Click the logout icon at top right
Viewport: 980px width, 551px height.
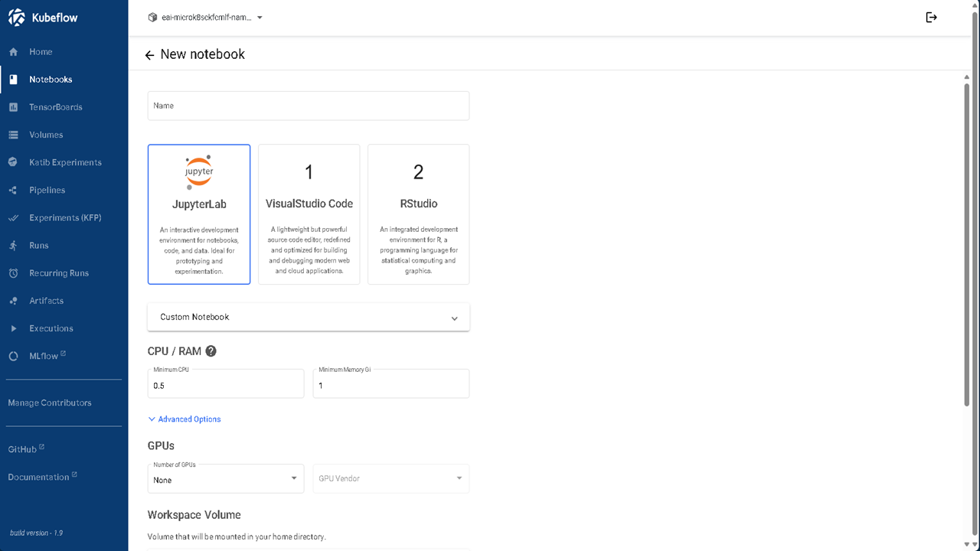(932, 18)
